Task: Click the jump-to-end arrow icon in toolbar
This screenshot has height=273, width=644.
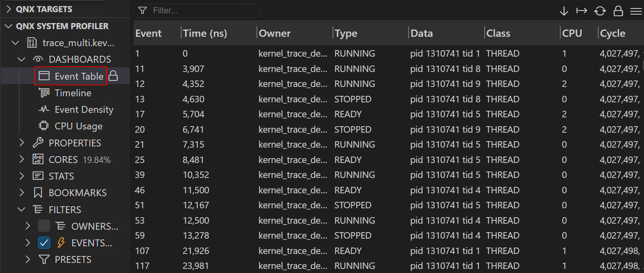Action: tap(582, 11)
